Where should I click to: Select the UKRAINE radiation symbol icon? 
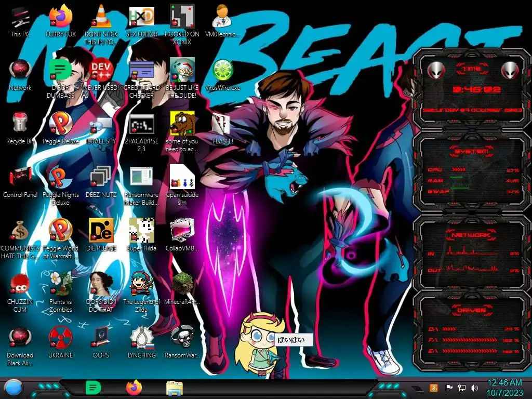coord(60,338)
